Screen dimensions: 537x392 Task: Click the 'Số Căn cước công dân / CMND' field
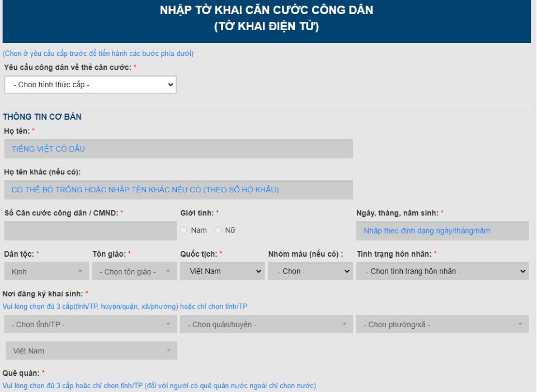[x=89, y=230]
